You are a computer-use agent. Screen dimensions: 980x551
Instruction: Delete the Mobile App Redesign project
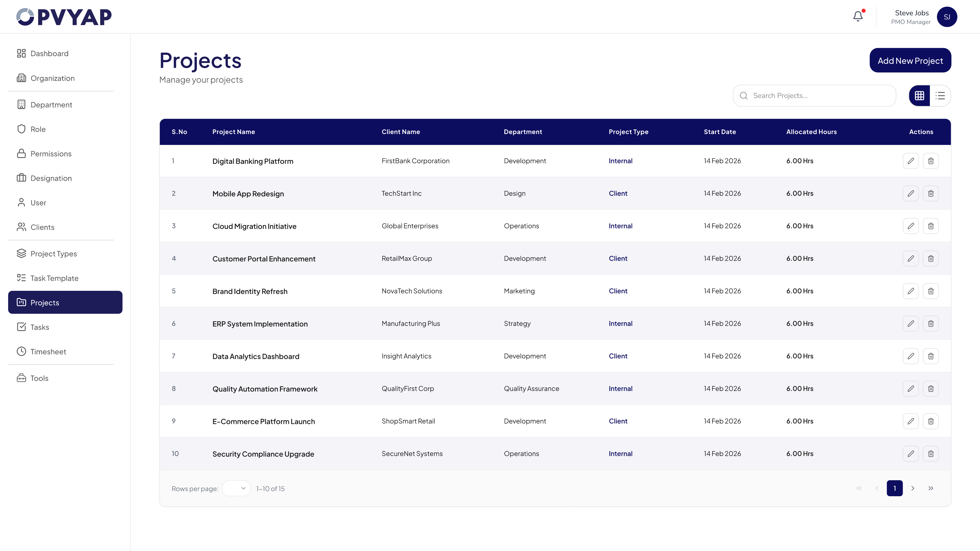(x=930, y=193)
